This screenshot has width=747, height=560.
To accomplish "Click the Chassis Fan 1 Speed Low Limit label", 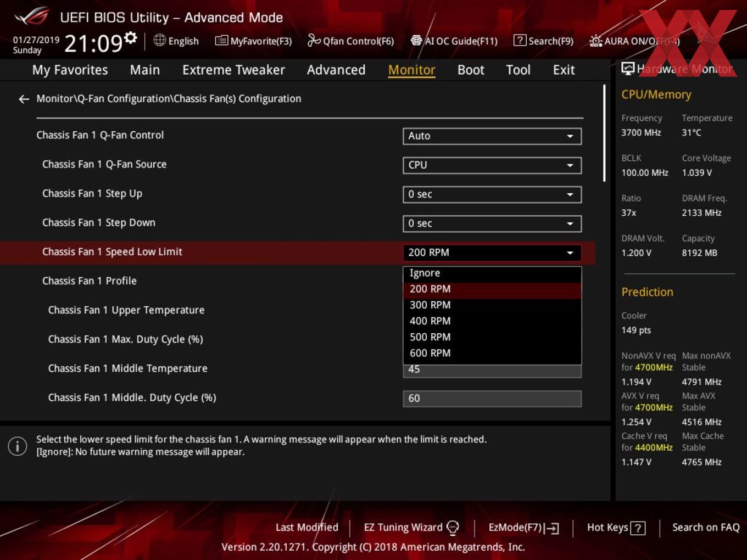I will 112,252.
